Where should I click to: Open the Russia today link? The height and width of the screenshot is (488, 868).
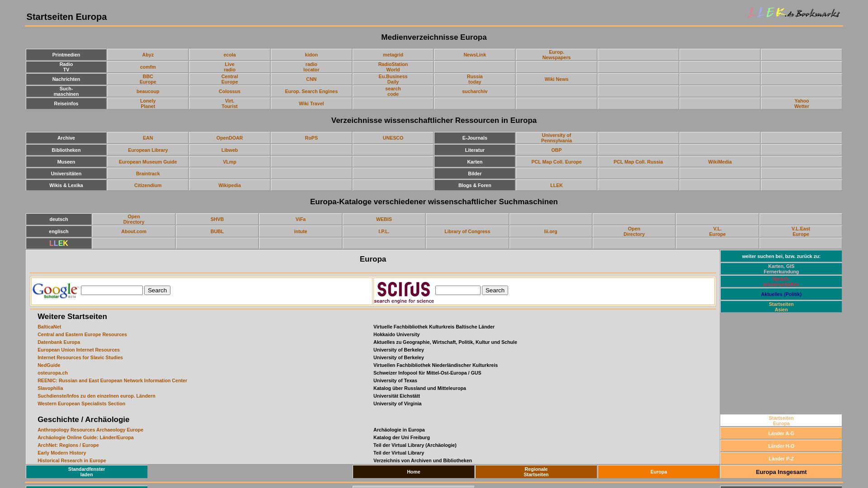click(475, 79)
